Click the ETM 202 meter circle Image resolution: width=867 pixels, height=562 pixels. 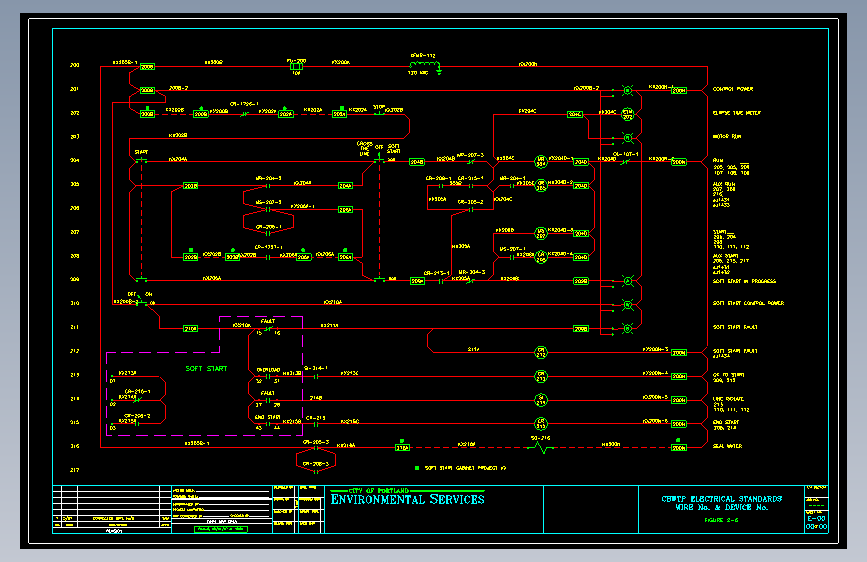tap(628, 114)
